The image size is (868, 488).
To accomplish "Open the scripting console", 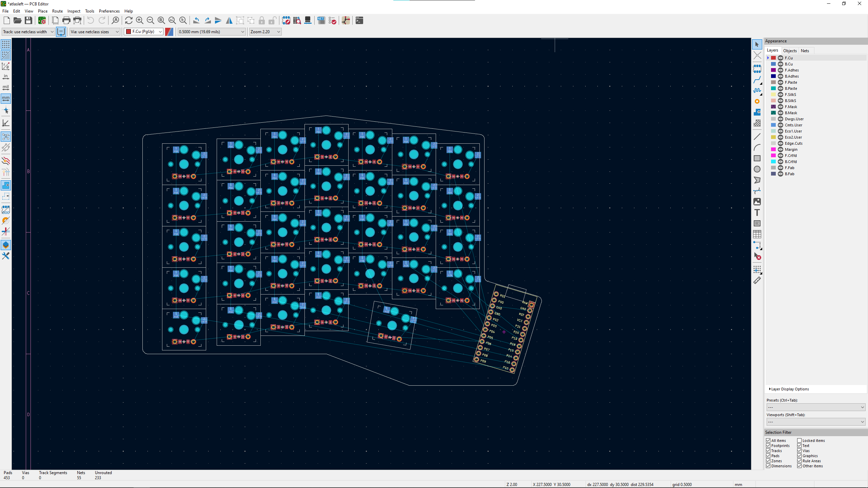I will pyautogui.click(x=359, y=20).
